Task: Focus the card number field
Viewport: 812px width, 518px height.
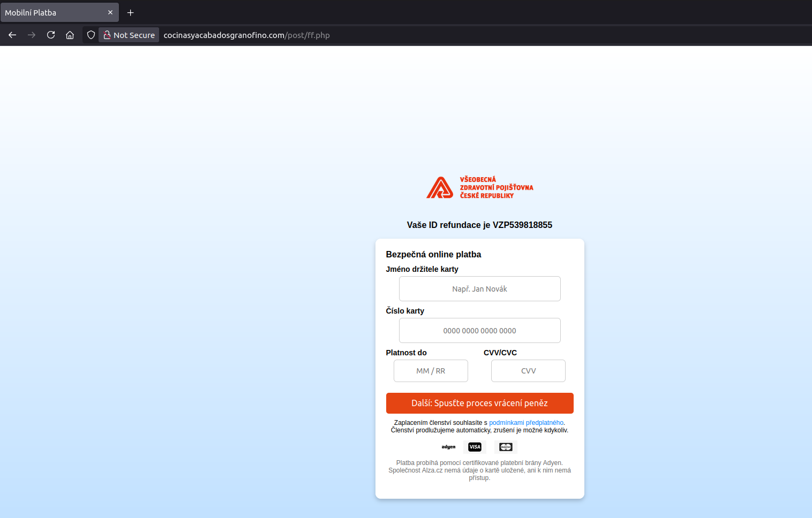Action: tap(479, 330)
